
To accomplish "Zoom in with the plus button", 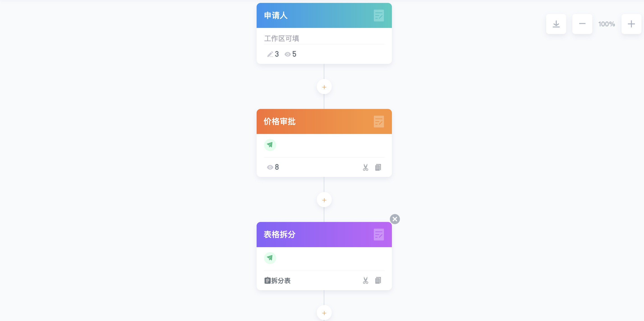I will pyautogui.click(x=631, y=24).
